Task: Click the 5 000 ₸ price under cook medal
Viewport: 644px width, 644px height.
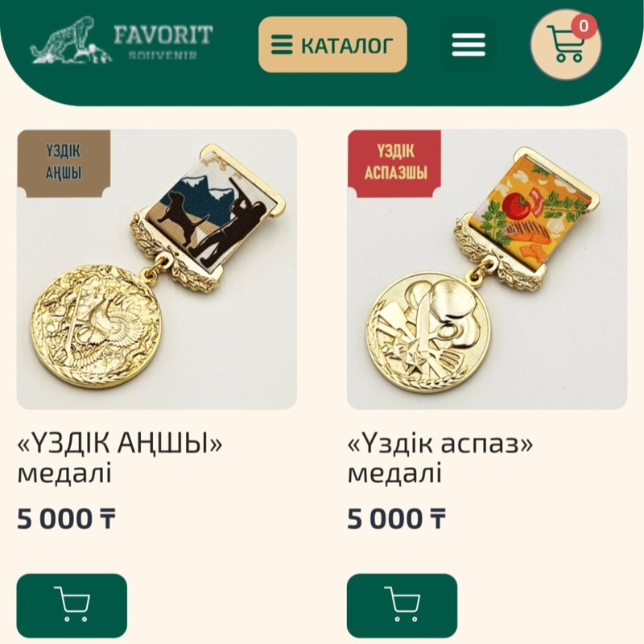Action: 396,518
